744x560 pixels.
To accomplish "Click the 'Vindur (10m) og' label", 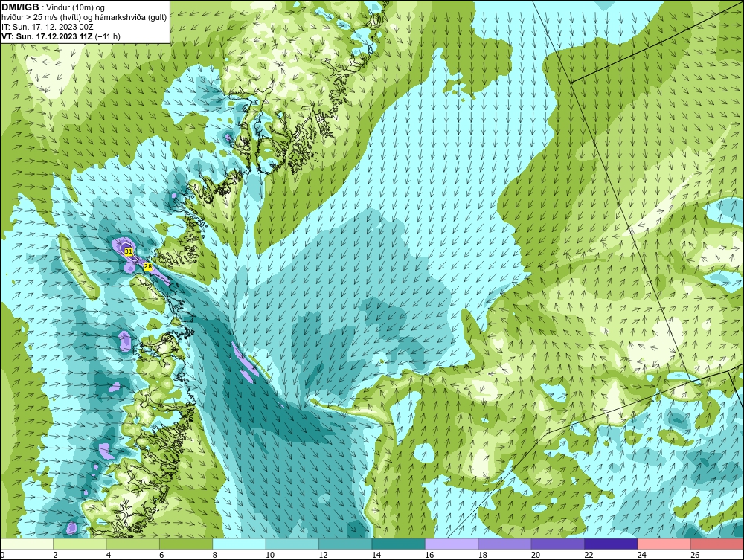I will 75,8.
